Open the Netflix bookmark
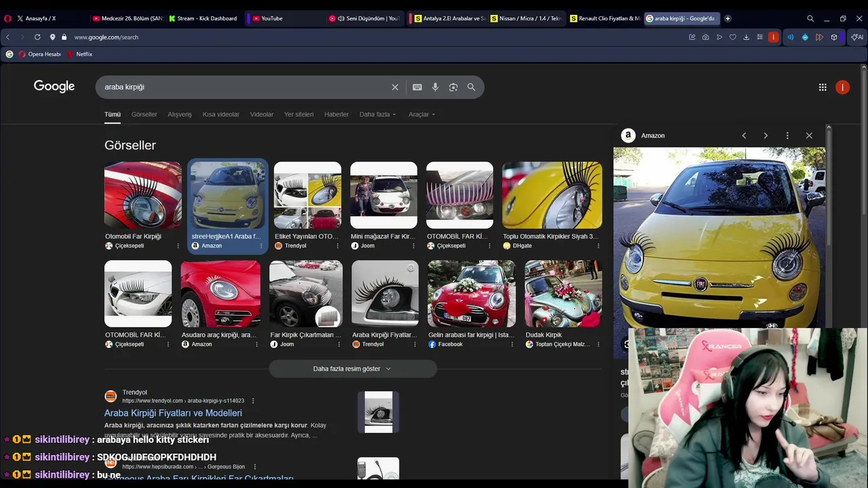 [x=79, y=54]
